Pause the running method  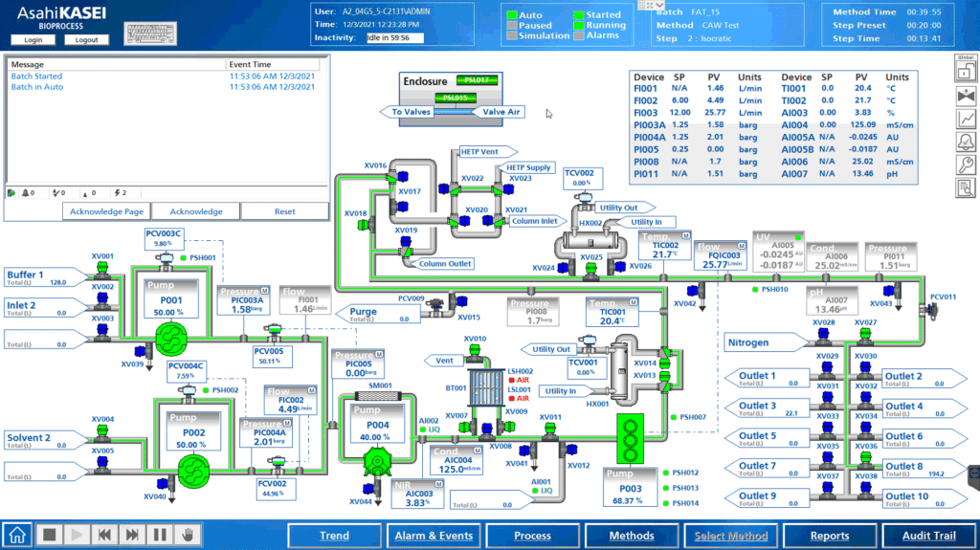coord(160,535)
